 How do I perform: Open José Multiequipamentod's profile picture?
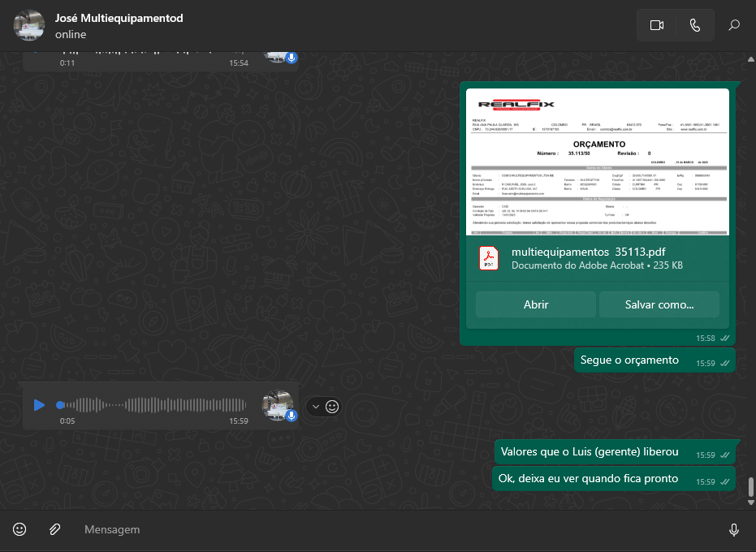point(29,25)
